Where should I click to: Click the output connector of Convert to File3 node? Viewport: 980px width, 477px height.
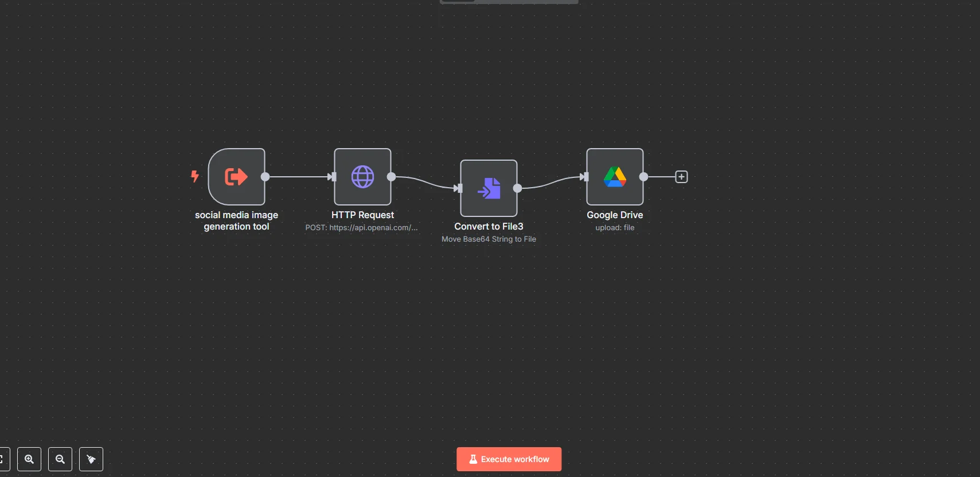click(517, 188)
